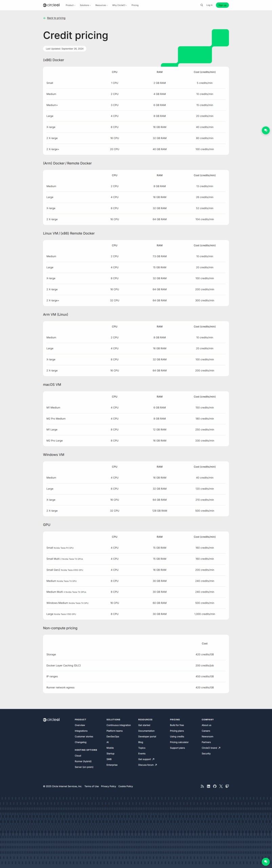Open the LinkedIn icon in footer
The image size is (272, 868).
tap(208, 786)
